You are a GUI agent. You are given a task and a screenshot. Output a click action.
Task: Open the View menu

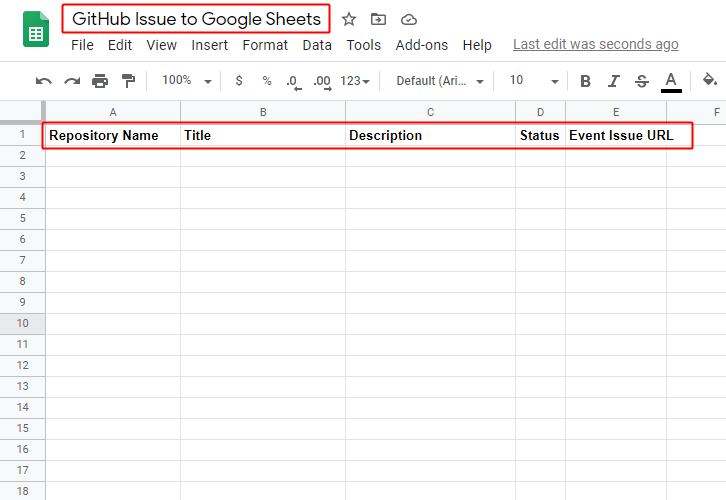pyautogui.click(x=162, y=45)
